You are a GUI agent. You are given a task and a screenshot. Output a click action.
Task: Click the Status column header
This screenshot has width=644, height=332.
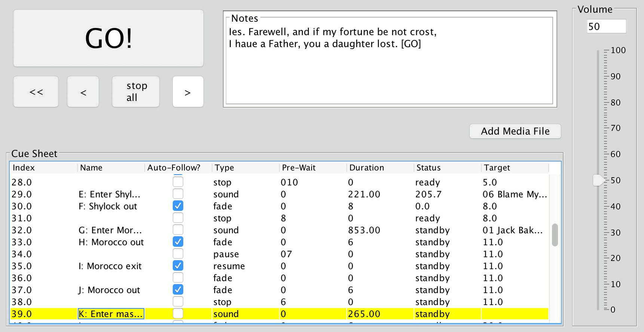tap(448, 167)
